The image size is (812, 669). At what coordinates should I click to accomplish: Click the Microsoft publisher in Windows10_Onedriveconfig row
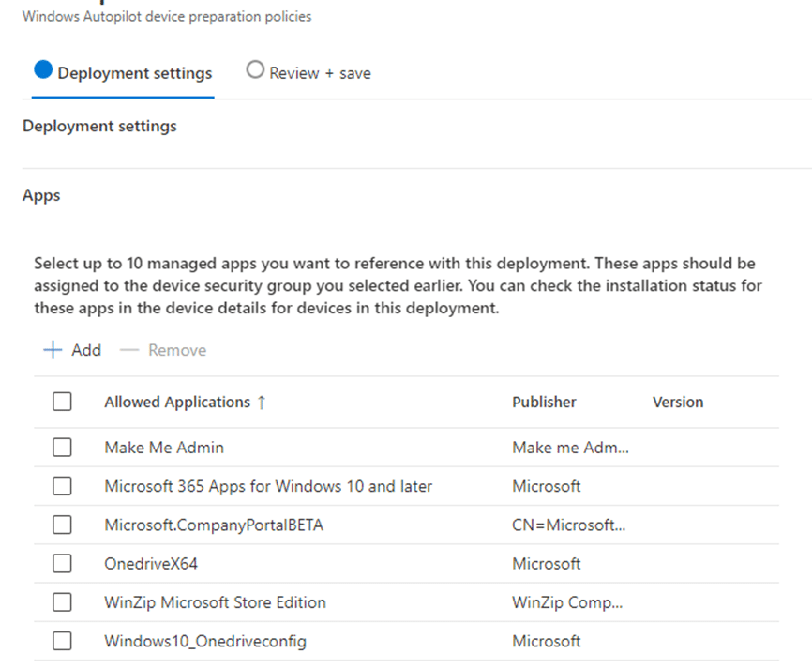(547, 641)
